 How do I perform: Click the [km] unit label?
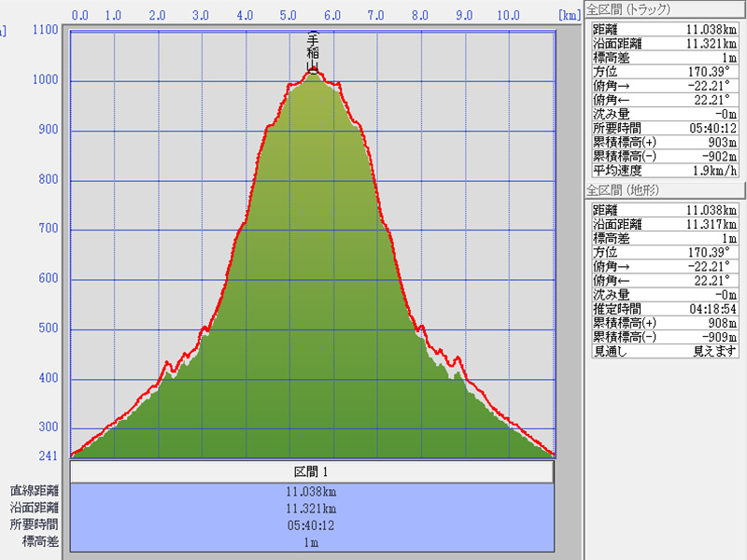click(x=568, y=15)
